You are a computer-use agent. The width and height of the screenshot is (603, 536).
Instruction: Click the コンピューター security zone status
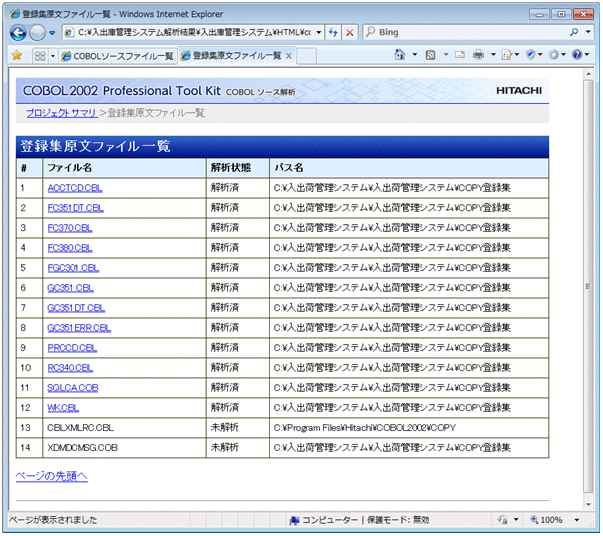(359, 520)
